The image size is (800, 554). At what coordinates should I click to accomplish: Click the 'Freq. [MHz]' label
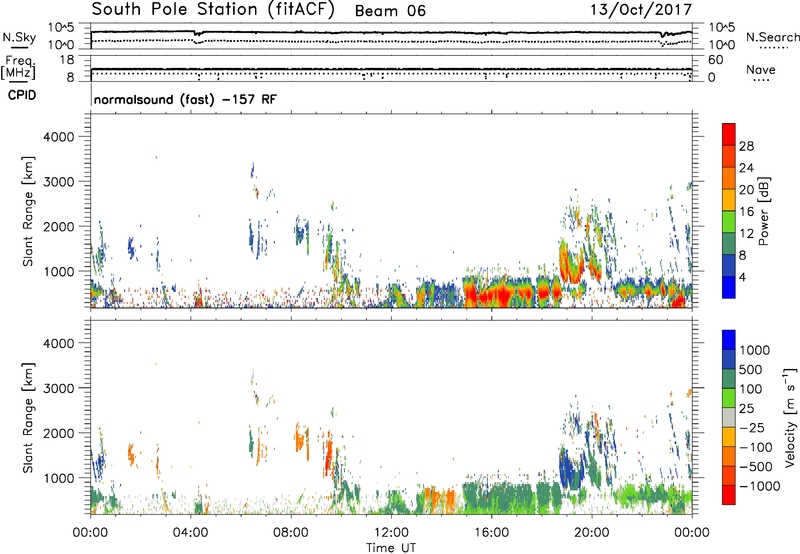(18, 67)
